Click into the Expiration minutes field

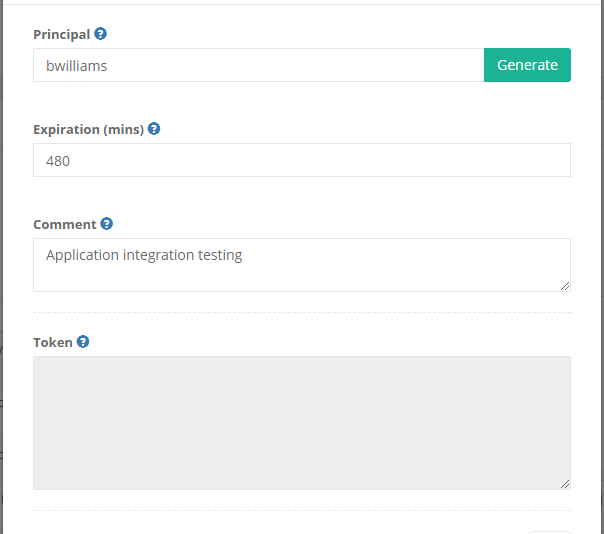tap(300, 160)
